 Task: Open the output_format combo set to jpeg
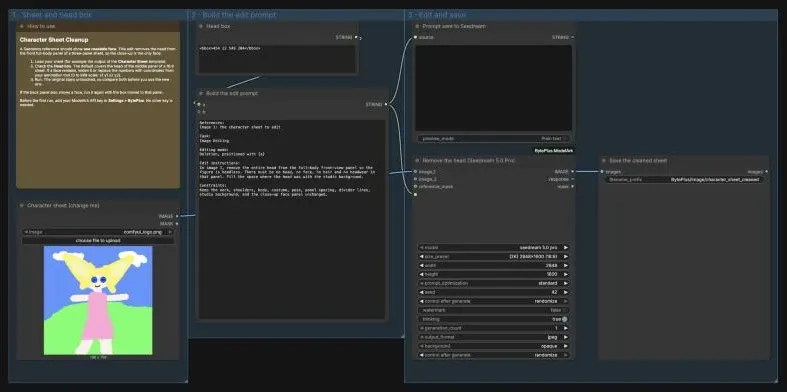(493, 337)
